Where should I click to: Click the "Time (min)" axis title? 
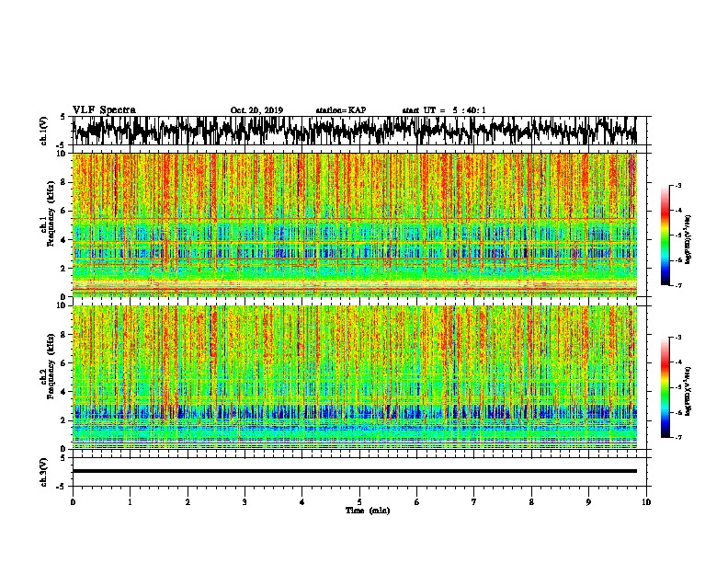point(368,511)
